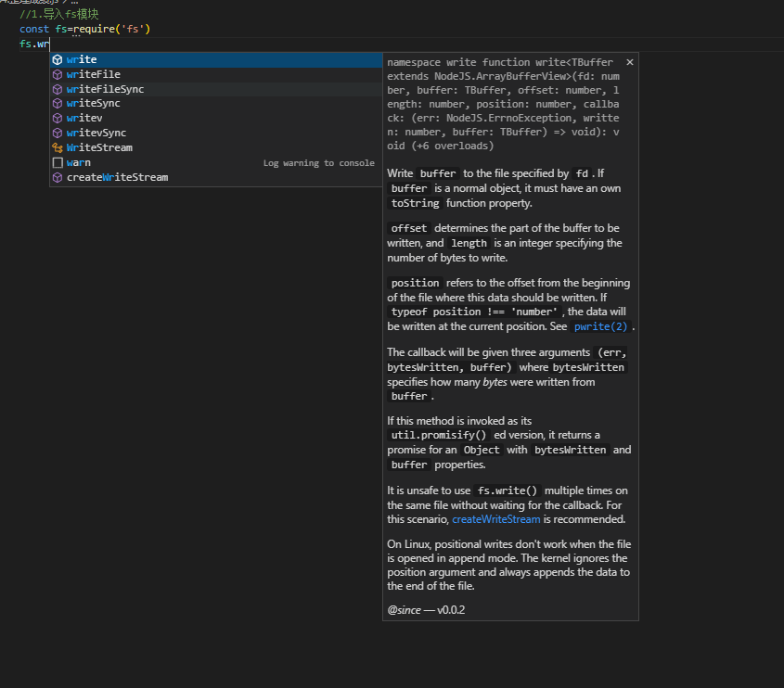Click the comment line '//1.导入fs模块'
Image resolution: width=784 pixels, height=688 pixels.
[x=59, y=14]
